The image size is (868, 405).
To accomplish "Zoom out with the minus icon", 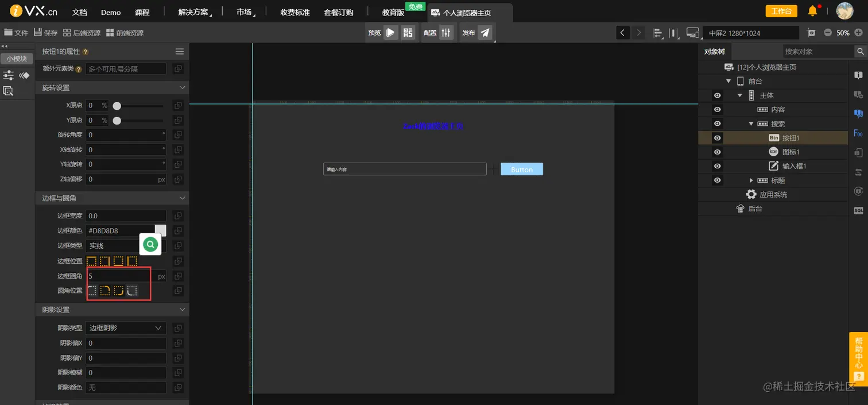I will (828, 33).
